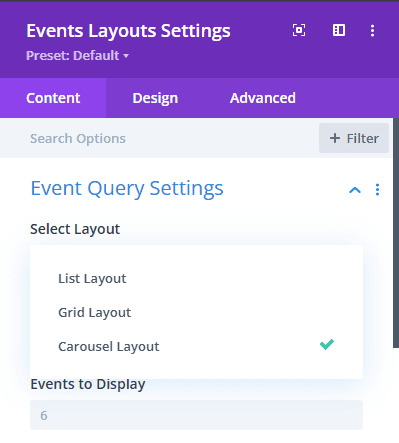Open the Preset: Default dropdown
Viewport: 399px width, 443px height.
(77, 55)
